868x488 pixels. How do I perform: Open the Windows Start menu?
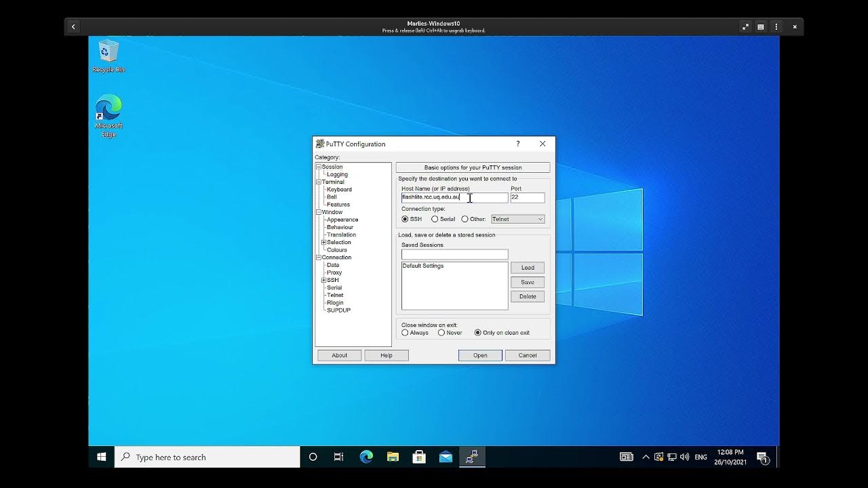(x=102, y=457)
